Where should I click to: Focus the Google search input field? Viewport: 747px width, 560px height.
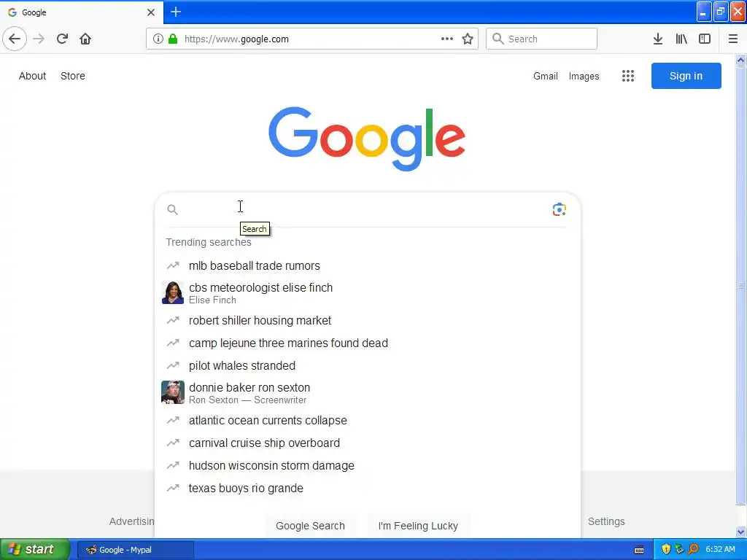click(x=365, y=209)
